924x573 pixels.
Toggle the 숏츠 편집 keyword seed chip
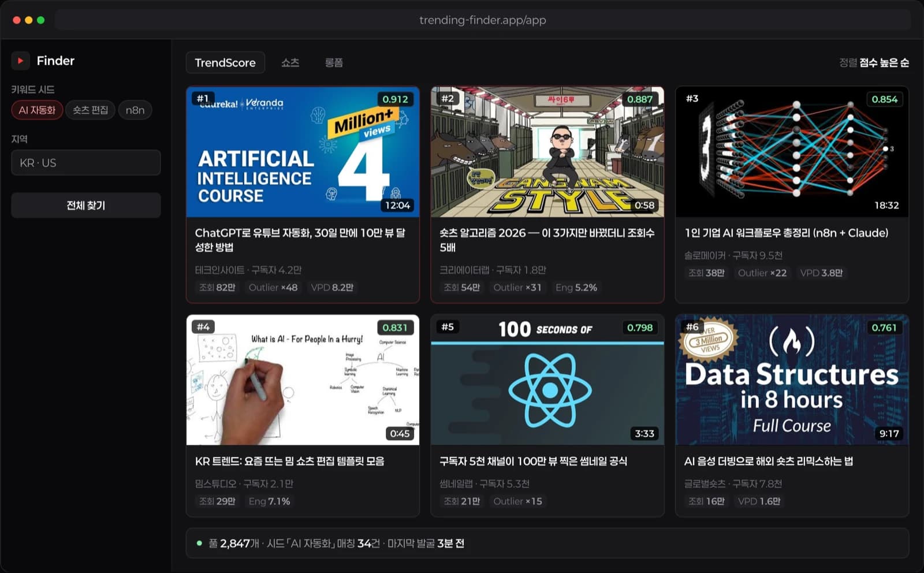(91, 110)
